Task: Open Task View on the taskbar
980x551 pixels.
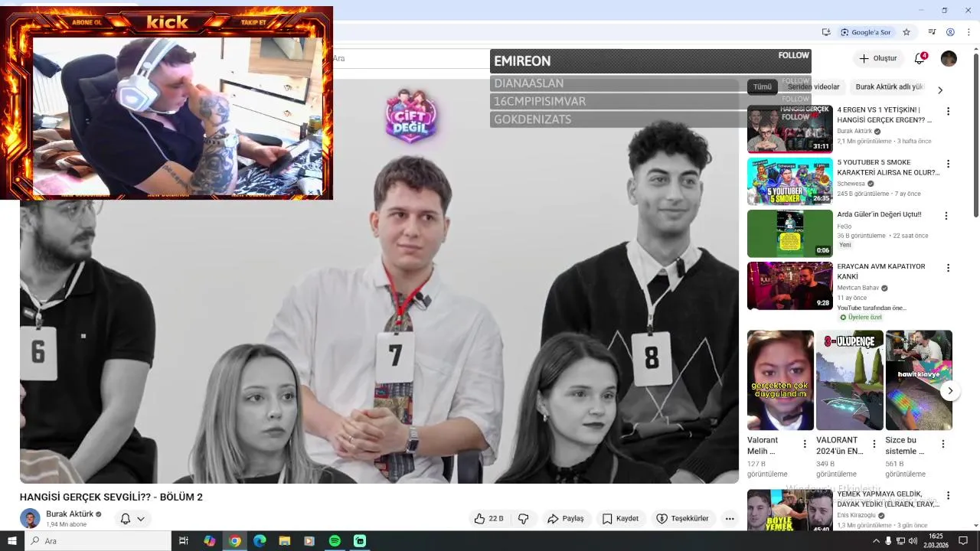Action: point(184,541)
